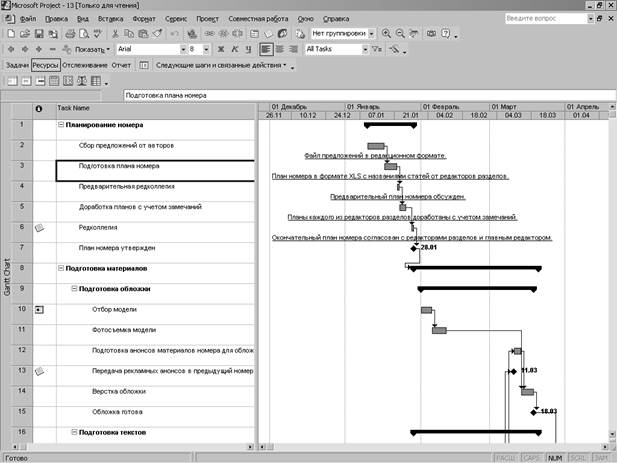Click the New project file icon
Image resolution: width=617 pixels, height=463 pixels.
(x=10, y=33)
